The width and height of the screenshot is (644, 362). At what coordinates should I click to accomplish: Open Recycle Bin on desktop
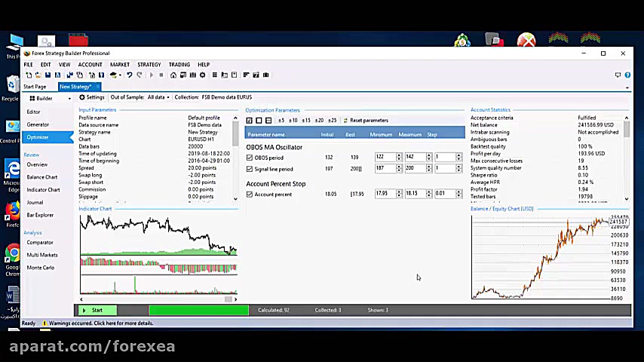11,88
